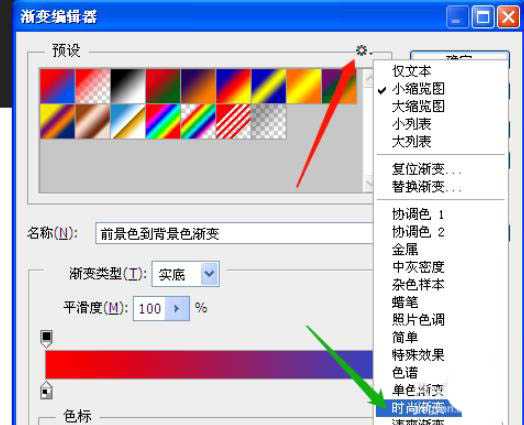Select the violet to orange gradient preset
The image size is (524, 425).
(x=199, y=86)
